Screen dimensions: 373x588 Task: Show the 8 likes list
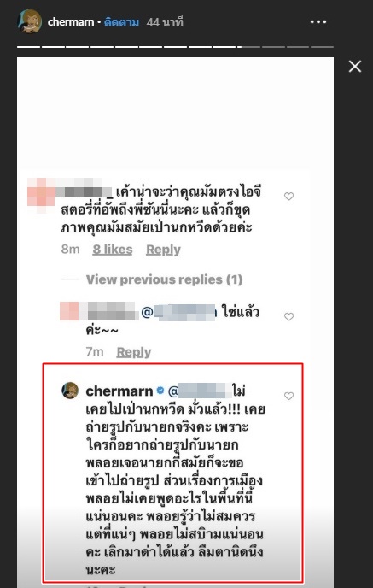tap(113, 250)
